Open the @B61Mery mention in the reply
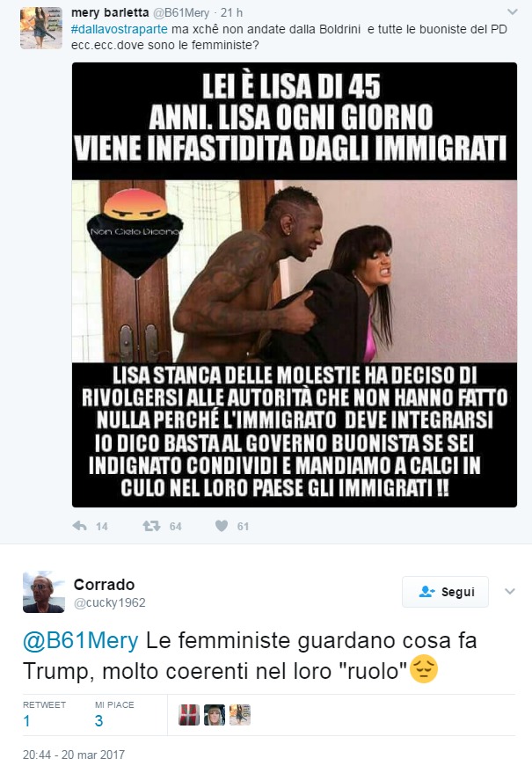 (x=80, y=641)
